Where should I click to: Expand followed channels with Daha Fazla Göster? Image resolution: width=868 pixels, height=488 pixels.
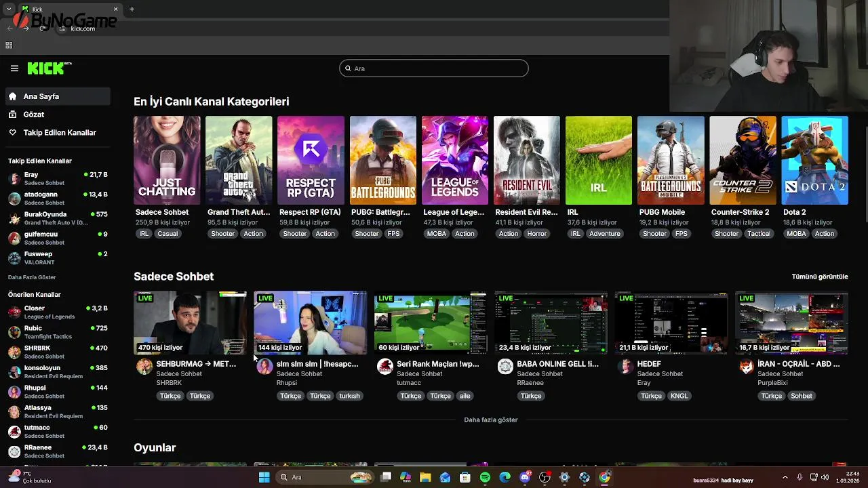coord(32,277)
